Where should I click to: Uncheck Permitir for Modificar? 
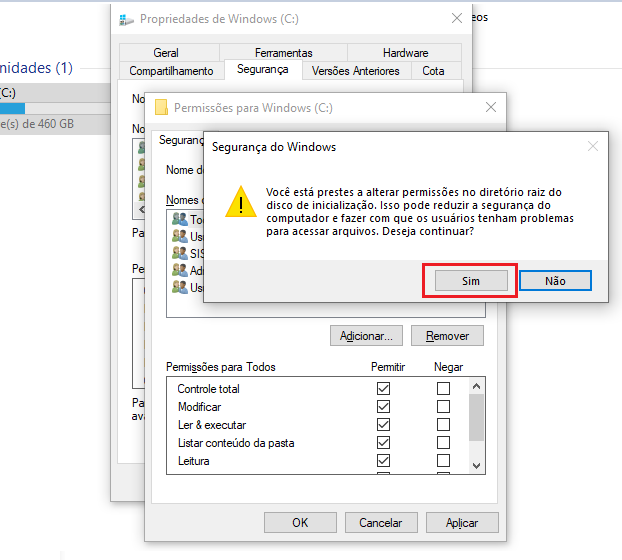384,407
